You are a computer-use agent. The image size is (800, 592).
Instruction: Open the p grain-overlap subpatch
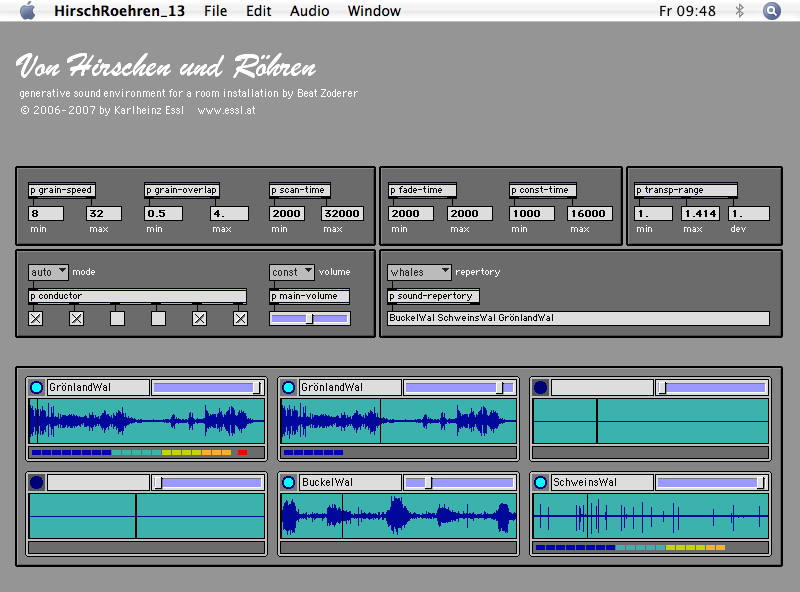pyautogui.click(x=182, y=190)
